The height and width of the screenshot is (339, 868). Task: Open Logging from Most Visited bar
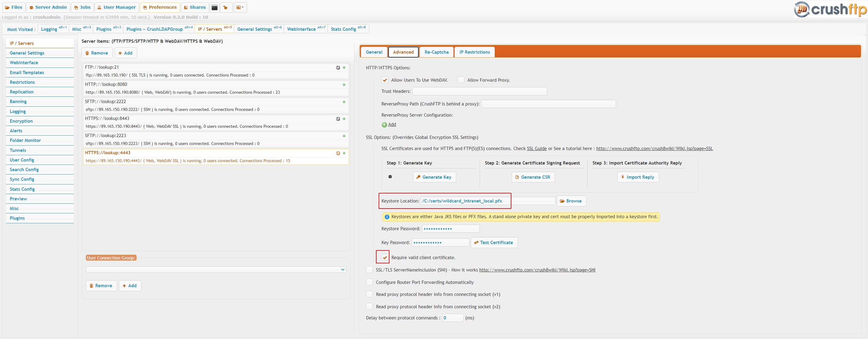click(54, 29)
